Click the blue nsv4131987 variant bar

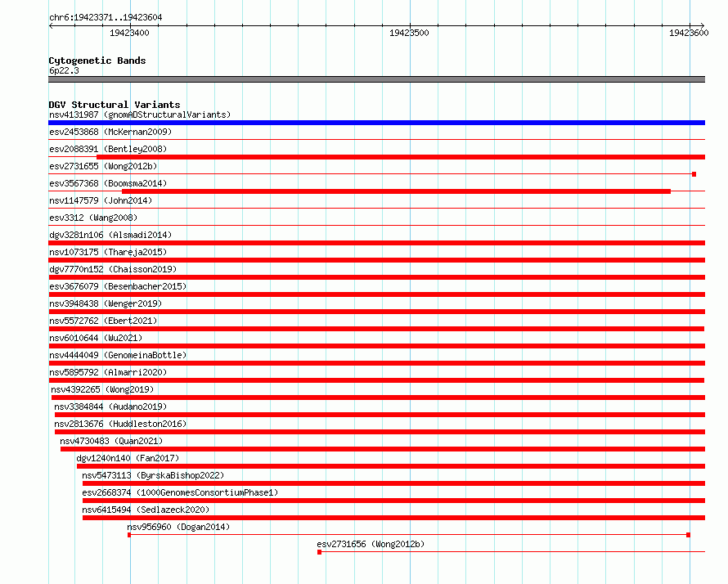pyautogui.click(x=376, y=123)
